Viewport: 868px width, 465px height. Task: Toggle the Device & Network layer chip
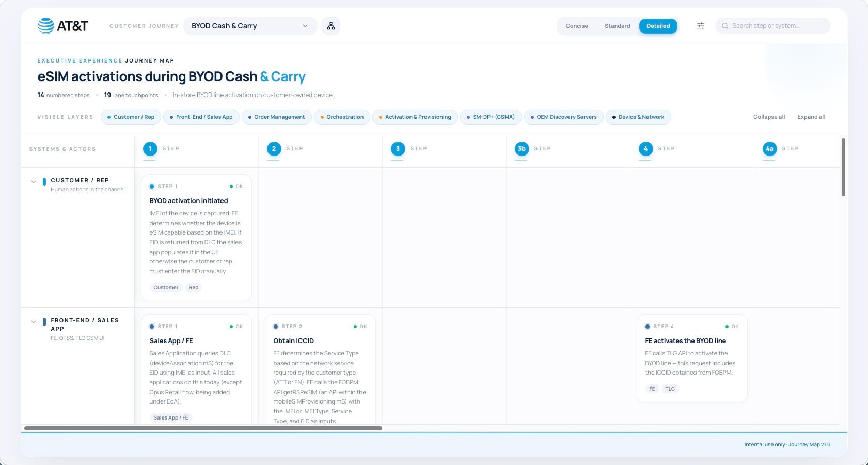(x=638, y=117)
